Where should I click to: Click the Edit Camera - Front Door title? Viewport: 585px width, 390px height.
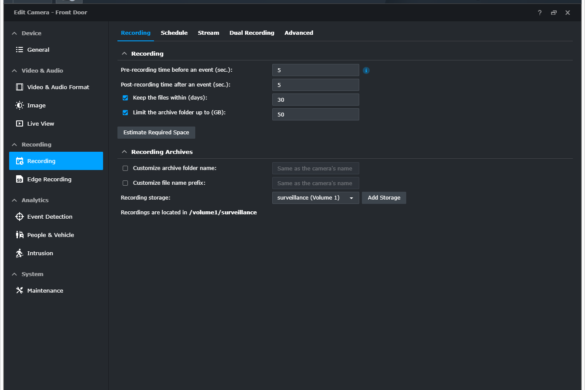[x=50, y=12]
